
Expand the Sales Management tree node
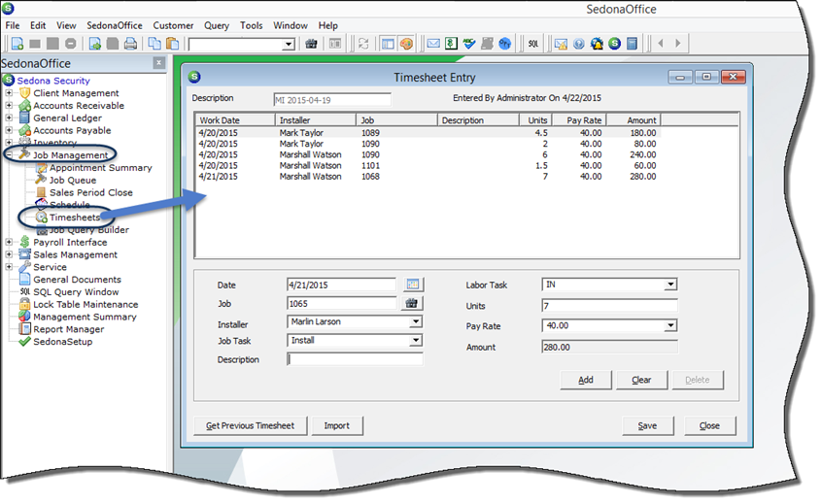pos(9,254)
